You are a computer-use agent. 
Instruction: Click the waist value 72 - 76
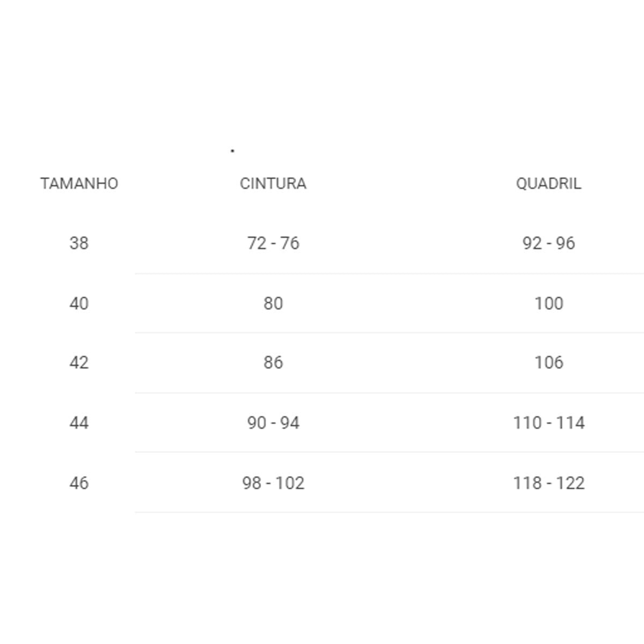point(273,243)
